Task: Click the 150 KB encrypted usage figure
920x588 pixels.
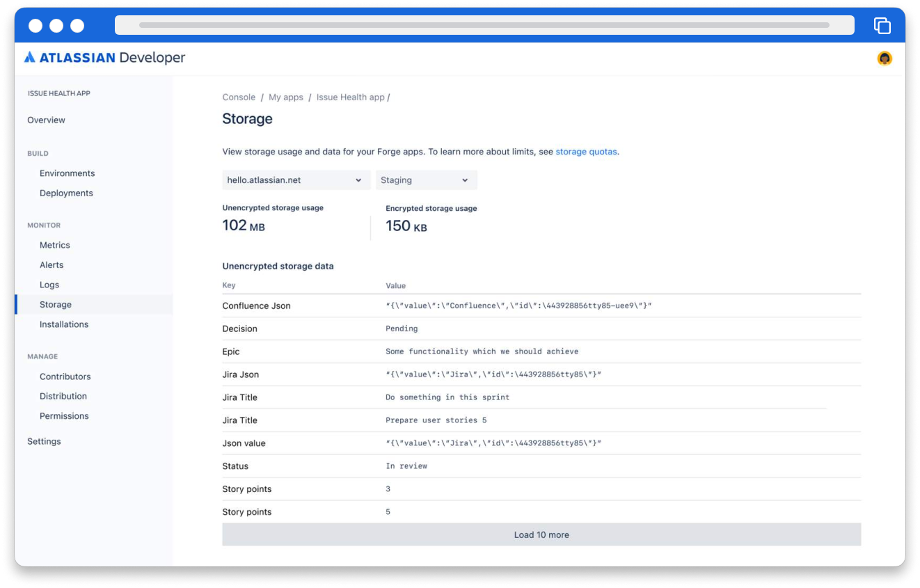Action: (406, 226)
